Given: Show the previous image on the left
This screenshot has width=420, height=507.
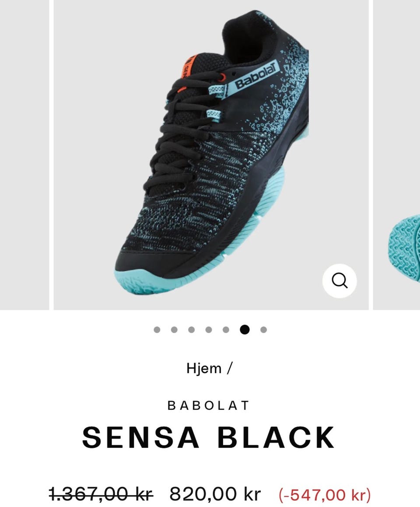Looking at the screenshot, I should [x=24, y=154].
